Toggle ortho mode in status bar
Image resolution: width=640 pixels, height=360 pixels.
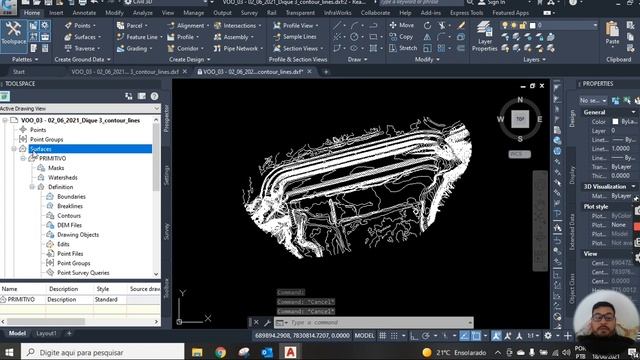[414, 336]
